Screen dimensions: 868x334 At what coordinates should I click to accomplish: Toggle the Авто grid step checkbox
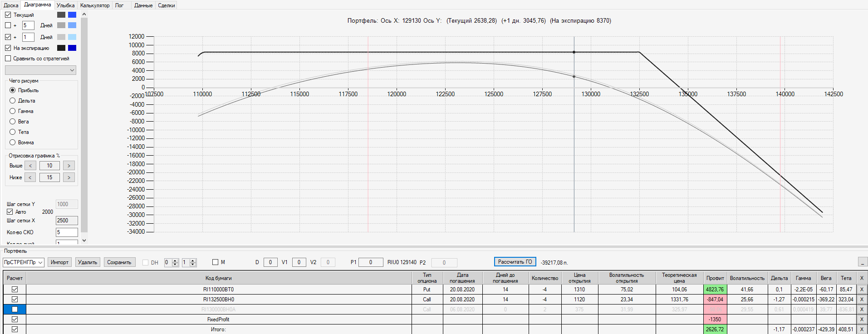[x=10, y=212]
